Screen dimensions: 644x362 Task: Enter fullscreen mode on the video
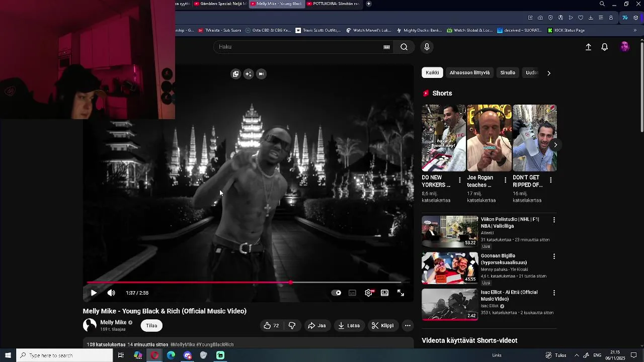(x=401, y=293)
